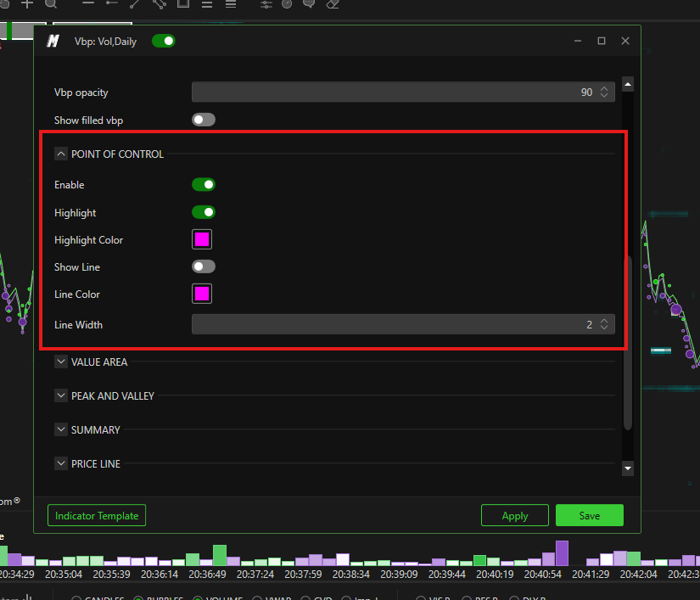Screen dimensions: 700x600
Task: Click the Vbp opacity value field
Action: coord(403,92)
